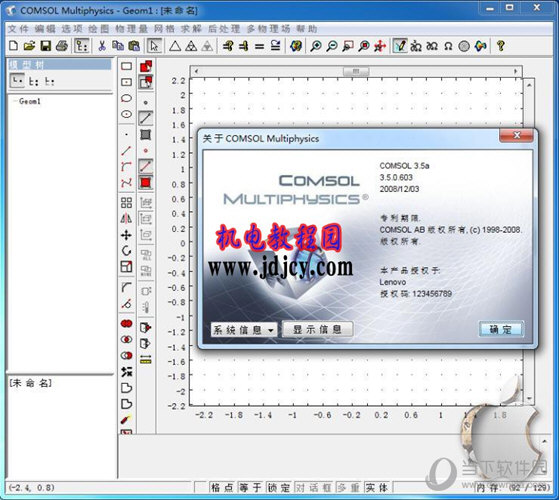
Task: Select the centered Ellipse drawing tool
Action: click(127, 114)
